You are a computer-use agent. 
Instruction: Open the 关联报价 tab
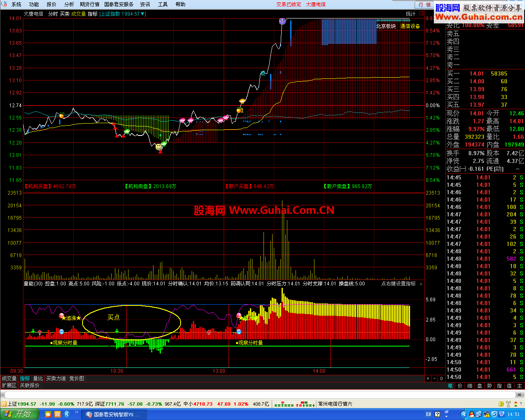(x=30, y=386)
